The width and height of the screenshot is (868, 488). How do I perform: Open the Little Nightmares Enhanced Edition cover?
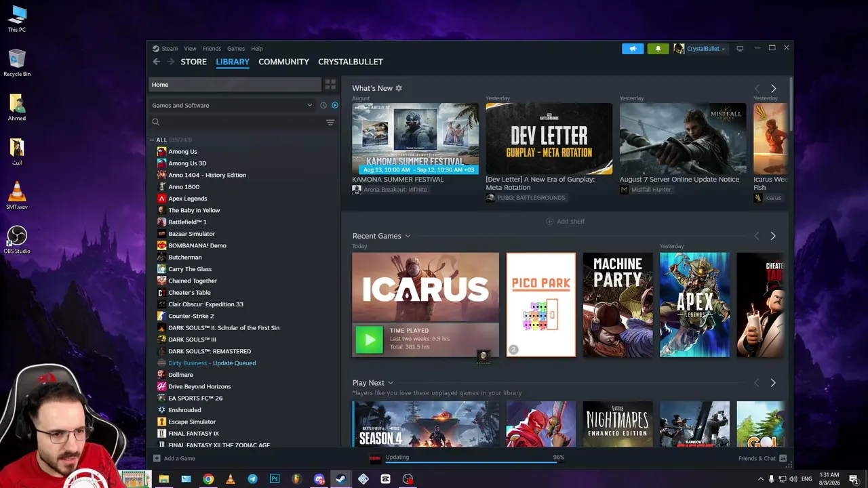click(618, 424)
